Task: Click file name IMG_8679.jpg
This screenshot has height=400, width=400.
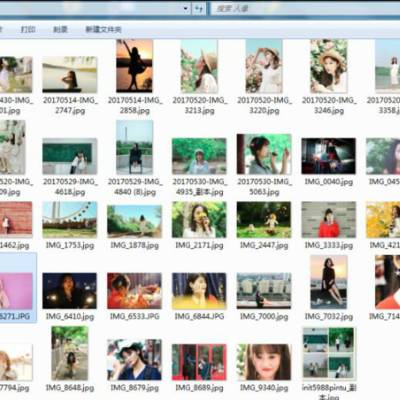Action: [x=135, y=388]
